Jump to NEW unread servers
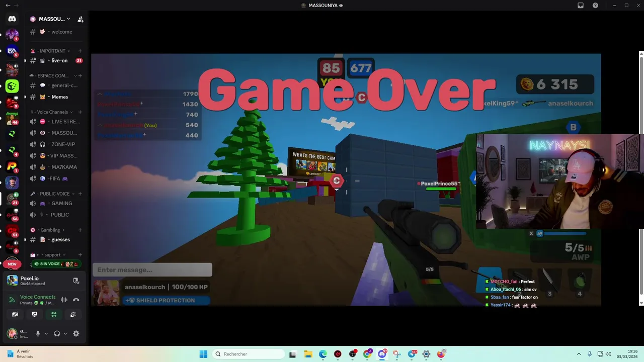Screen dimensions: 644x362 [x=12, y=264]
